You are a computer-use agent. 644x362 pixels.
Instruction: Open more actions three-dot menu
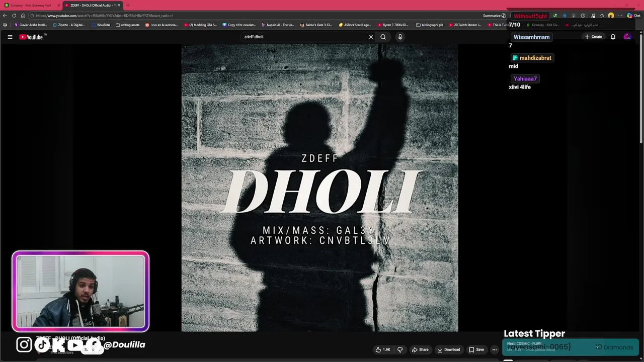tap(495, 349)
